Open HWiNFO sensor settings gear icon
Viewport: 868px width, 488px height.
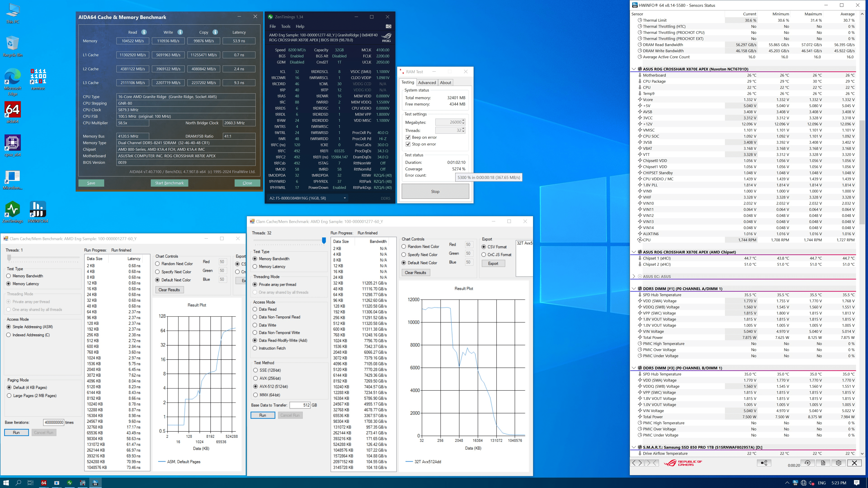pos(839,463)
